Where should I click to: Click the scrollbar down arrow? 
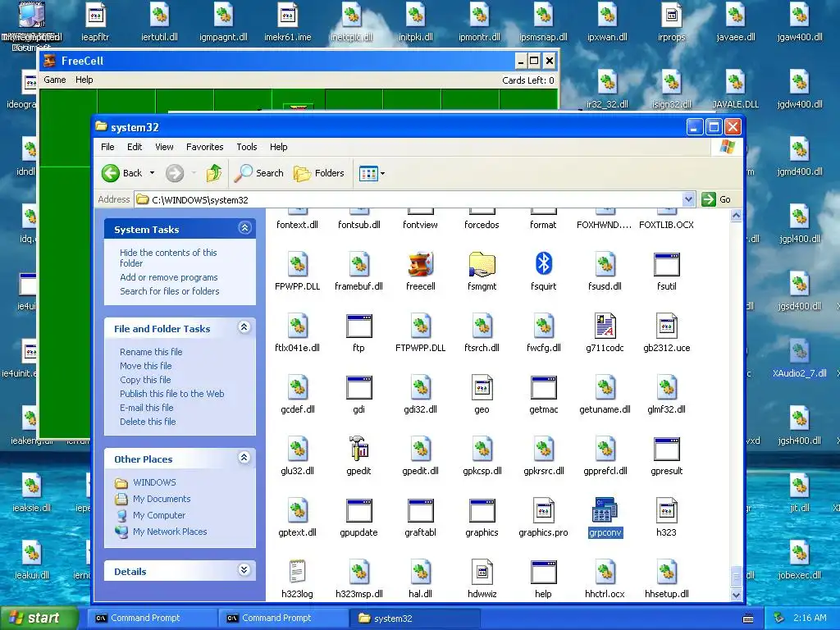[x=736, y=595]
